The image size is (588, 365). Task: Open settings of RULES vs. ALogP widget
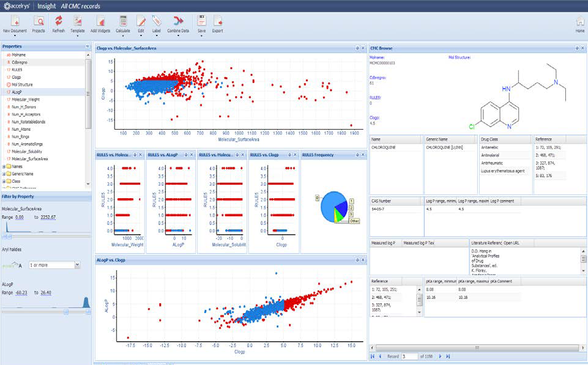(x=186, y=155)
